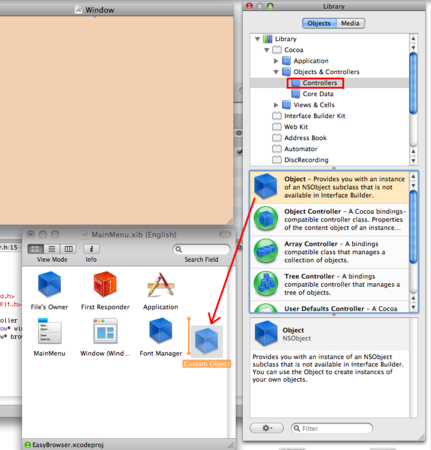Viewport: 431px width, 450px height.
Task: Click the NSObject class label
Action: (x=297, y=338)
